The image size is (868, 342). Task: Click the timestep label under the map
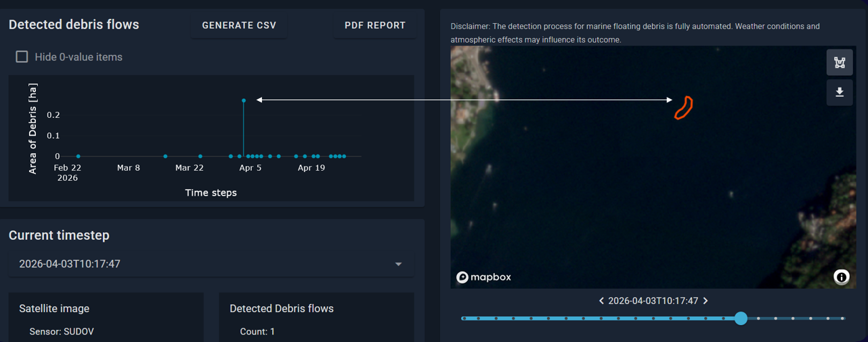coord(653,301)
